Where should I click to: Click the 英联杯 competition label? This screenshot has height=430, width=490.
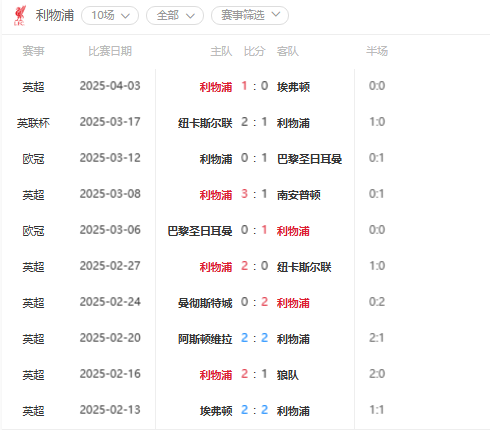(x=33, y=123)
